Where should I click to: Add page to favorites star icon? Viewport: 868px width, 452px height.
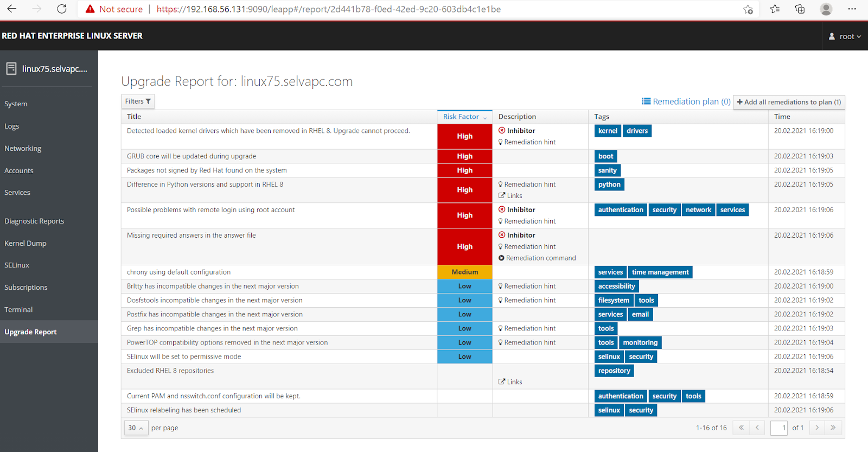pos(748,9)
